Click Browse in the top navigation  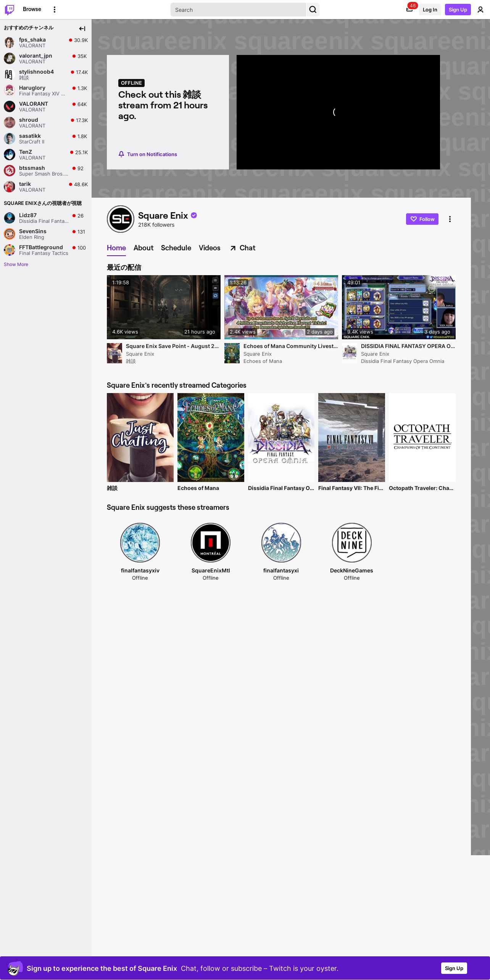click(x=32, y=9)
